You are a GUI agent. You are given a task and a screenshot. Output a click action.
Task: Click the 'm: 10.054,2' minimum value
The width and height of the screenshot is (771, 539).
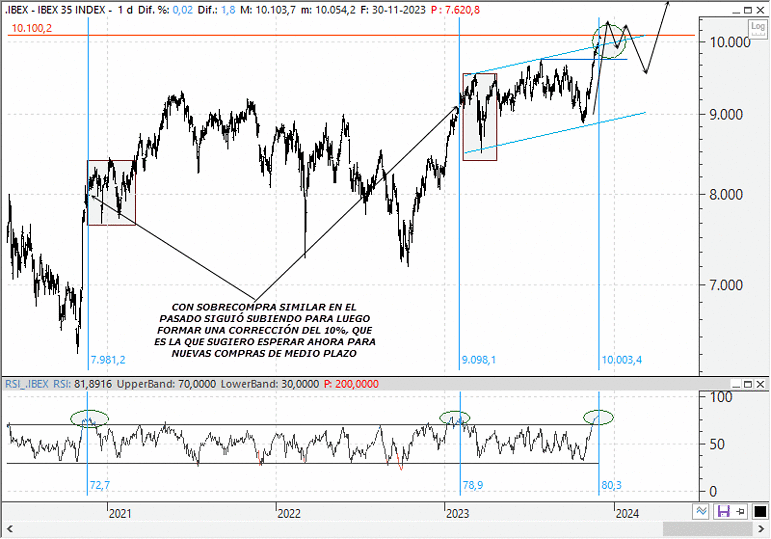[328, 10]
